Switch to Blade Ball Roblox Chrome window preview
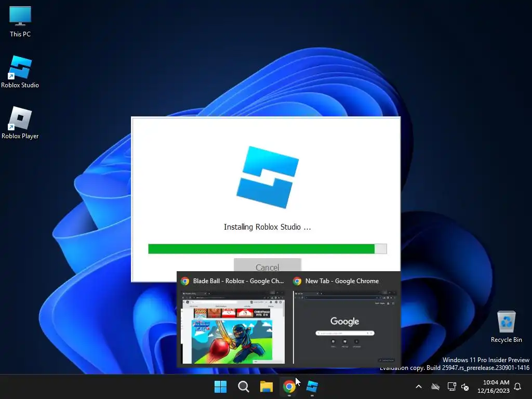The height and width of the screenshot is (399, 532). tap(234, 327)
